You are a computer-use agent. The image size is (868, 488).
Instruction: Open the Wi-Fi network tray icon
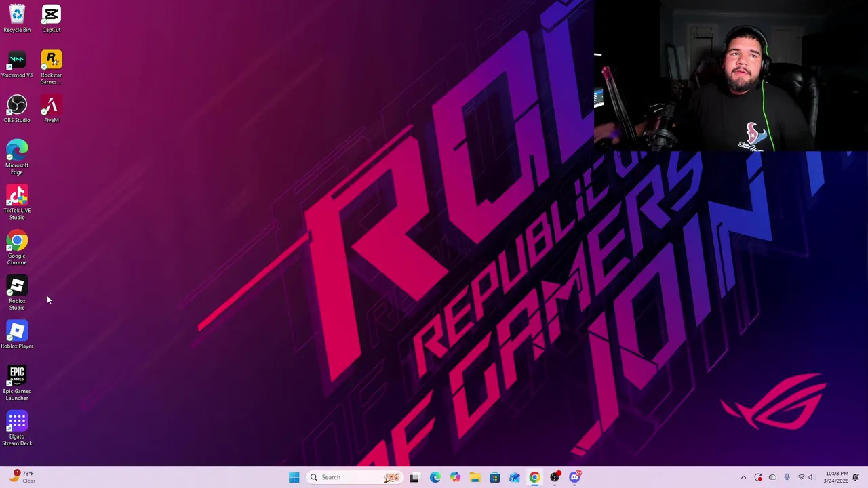[x=801, y=477]
